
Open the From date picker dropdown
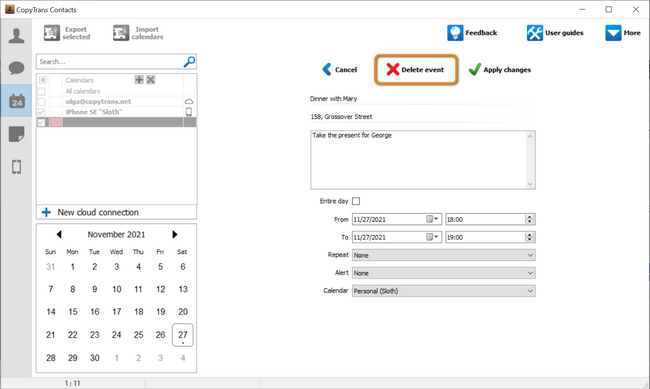pos(433,219)
